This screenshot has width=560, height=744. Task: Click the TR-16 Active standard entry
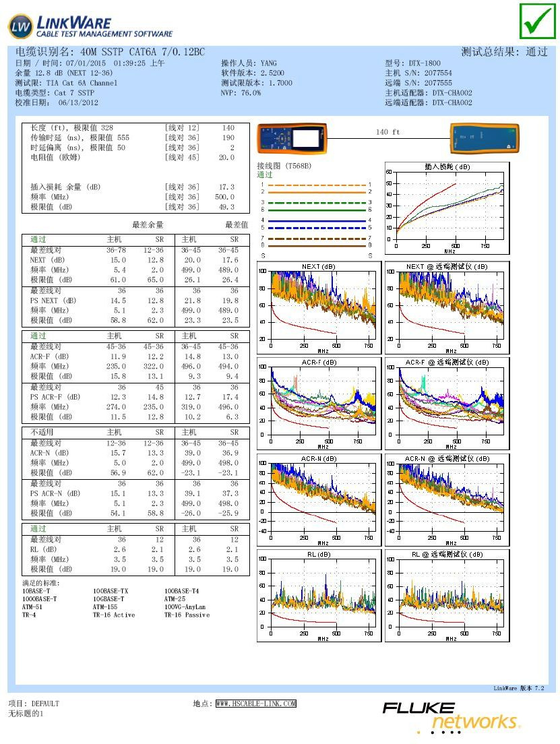pos(114,615)
